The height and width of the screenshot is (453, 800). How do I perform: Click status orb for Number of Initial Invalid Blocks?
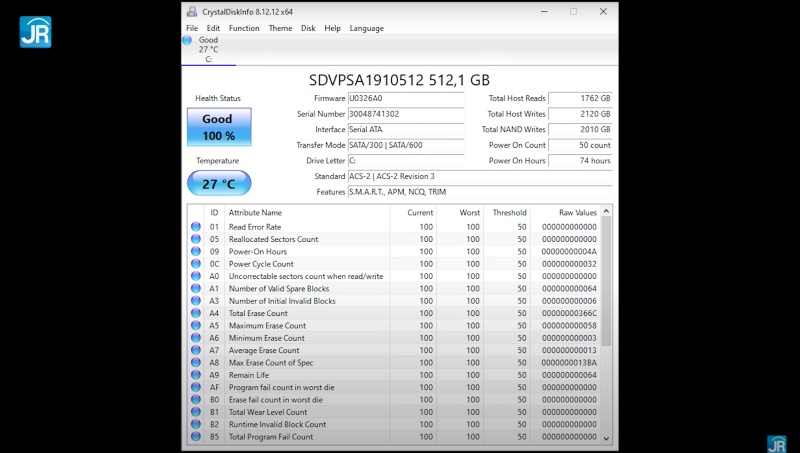[196, 300]
